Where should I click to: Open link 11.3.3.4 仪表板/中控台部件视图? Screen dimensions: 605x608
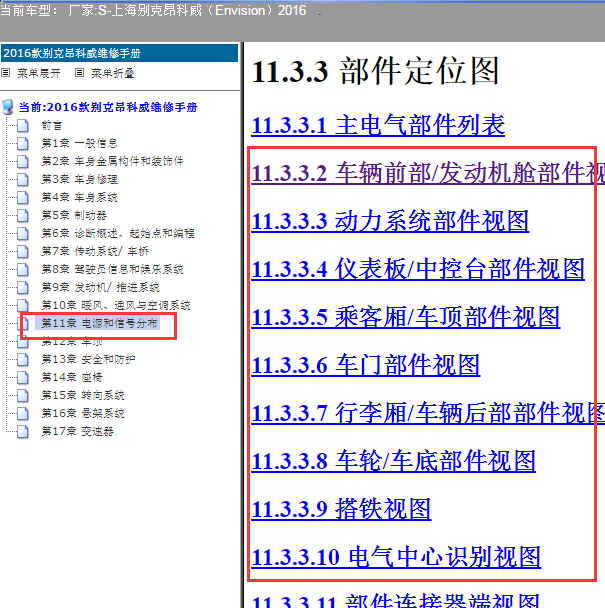tap(418, 269)
